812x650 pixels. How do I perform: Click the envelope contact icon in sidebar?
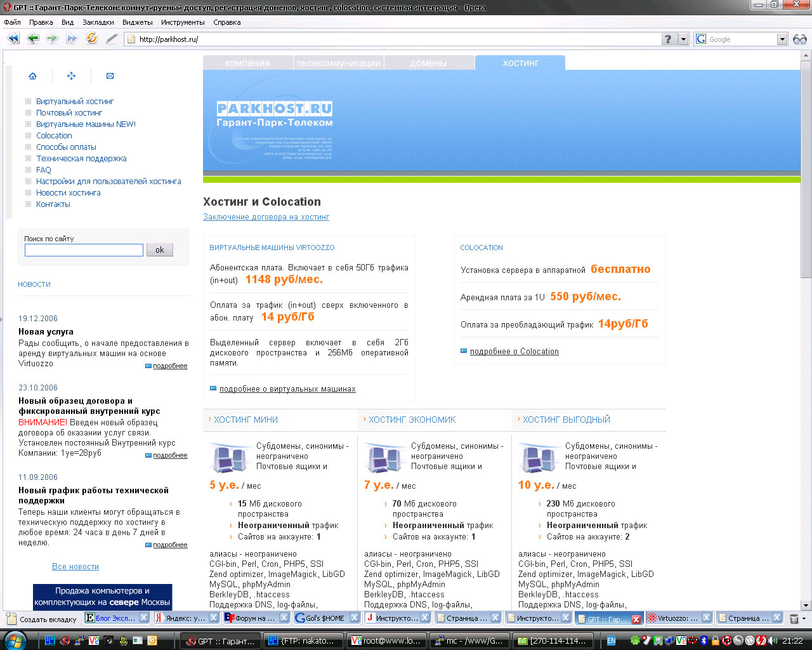(x=110, y=76)
